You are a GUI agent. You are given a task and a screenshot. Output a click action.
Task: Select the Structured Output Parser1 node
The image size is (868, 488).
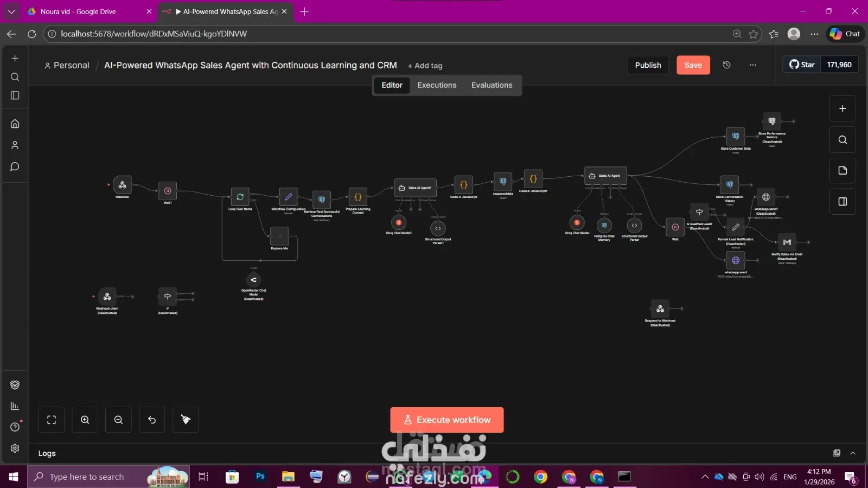point(438,228)
